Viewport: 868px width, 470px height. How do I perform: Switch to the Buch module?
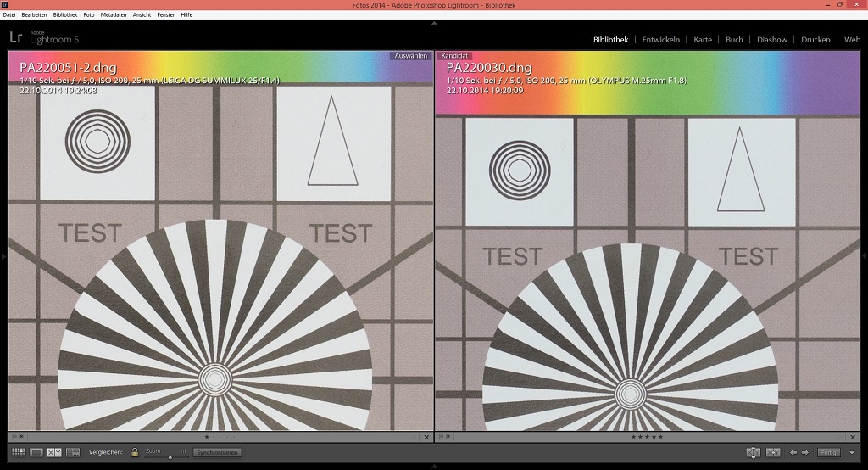pos(735,40)
